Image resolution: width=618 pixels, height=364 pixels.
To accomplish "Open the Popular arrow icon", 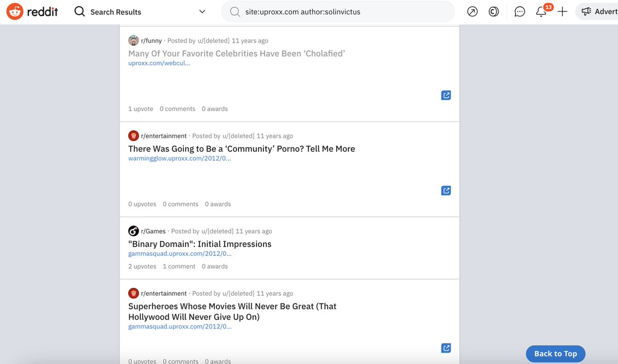I will [472, 11].
